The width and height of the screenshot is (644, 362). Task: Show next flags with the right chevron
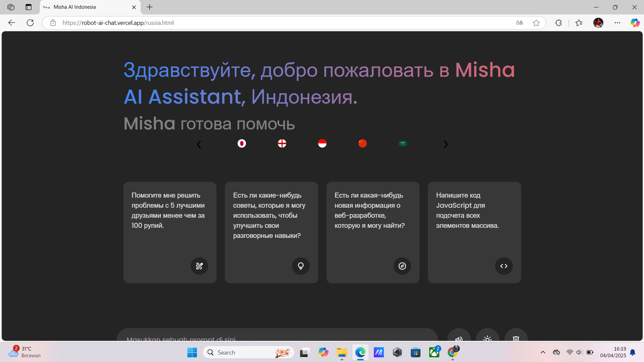click(445, 144)
